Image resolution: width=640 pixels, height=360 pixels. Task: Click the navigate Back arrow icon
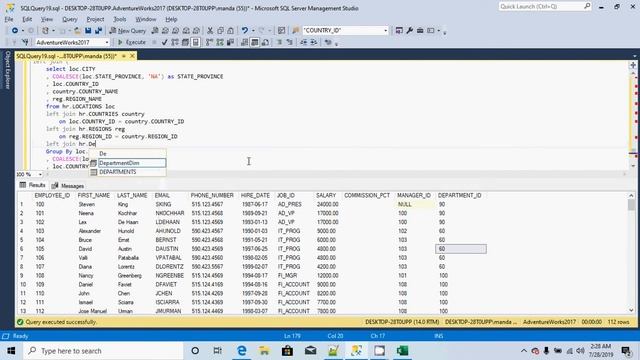15,31
